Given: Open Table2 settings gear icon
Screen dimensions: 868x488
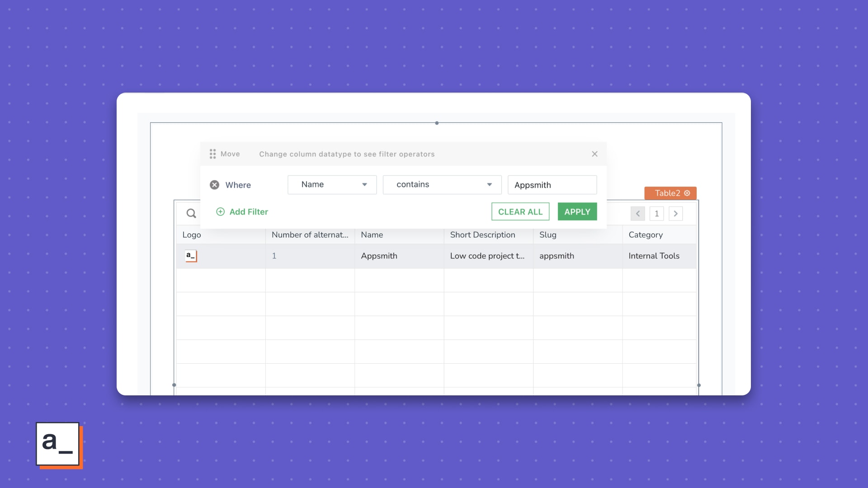Looking at the screenshot, I should click(x=687, y=193).
